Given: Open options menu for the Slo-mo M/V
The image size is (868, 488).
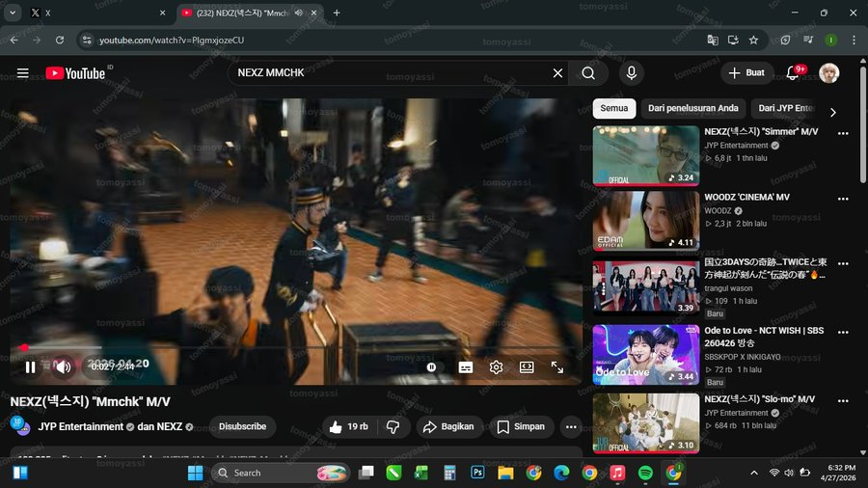Looking at the screenshot, I should point(843,400).
